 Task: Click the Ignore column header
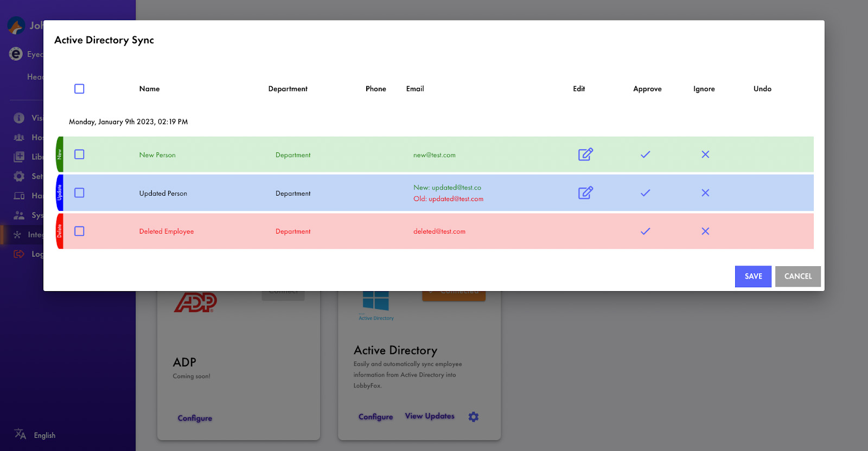(704, 89)
